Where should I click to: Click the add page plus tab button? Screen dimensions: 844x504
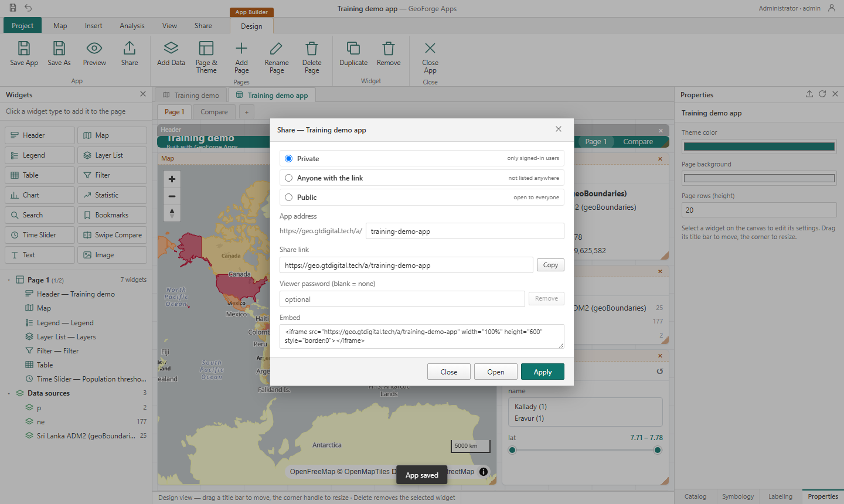click(247, 112)
